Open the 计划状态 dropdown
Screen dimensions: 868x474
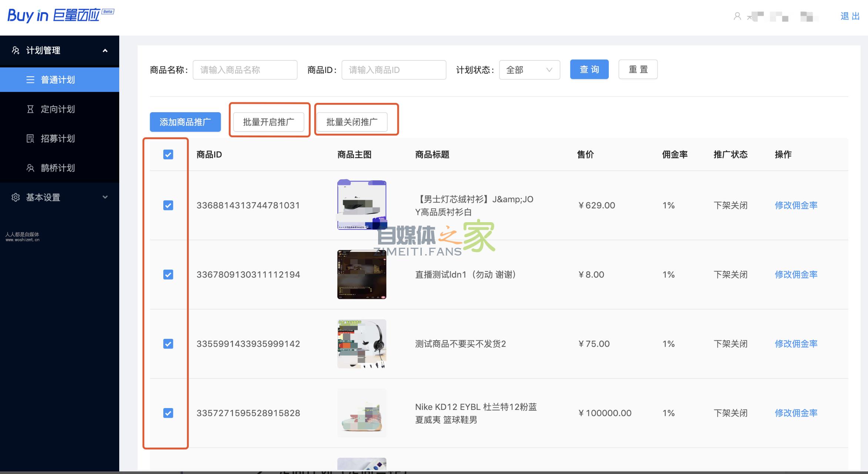[529, 70]
